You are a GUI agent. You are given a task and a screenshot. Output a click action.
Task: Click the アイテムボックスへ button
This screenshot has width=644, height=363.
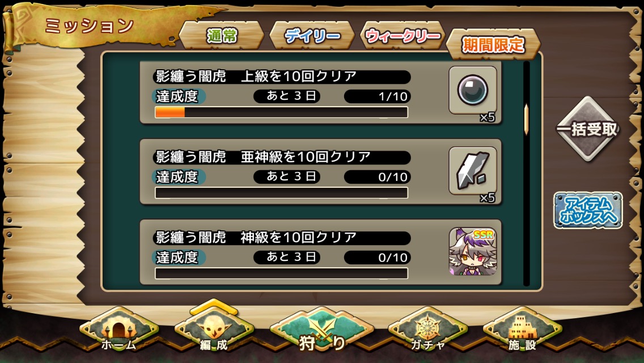[588, 210]
